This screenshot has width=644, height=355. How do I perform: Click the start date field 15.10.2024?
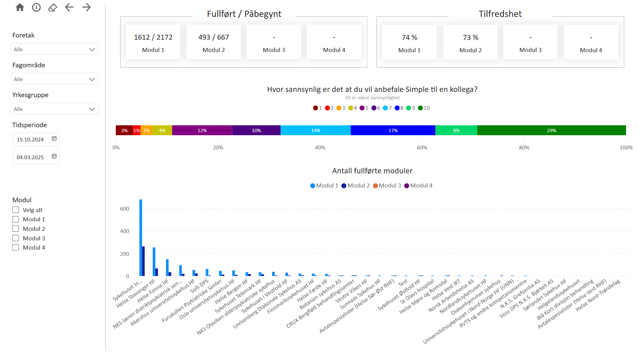click(30, 140)
